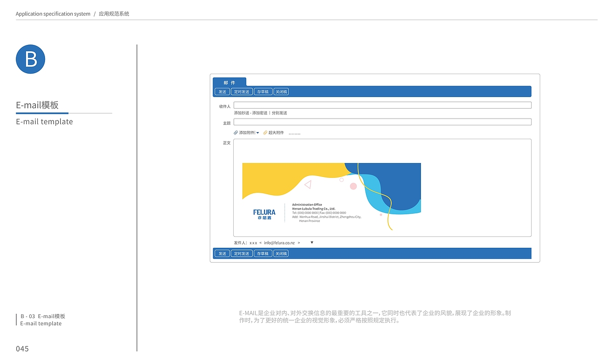
Task: Click the yellow paperclip icon for 超大附件
Action: click(265, 132)
